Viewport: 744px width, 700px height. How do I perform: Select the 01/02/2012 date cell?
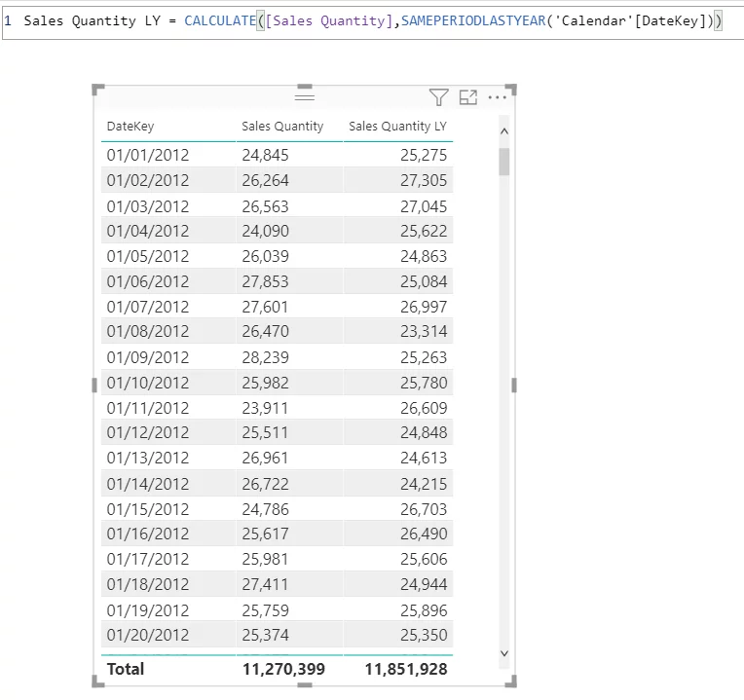[x=148, y=180]
